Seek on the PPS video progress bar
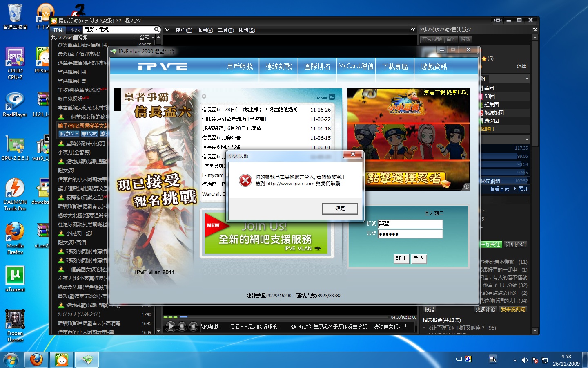 [x=276, y=317]
